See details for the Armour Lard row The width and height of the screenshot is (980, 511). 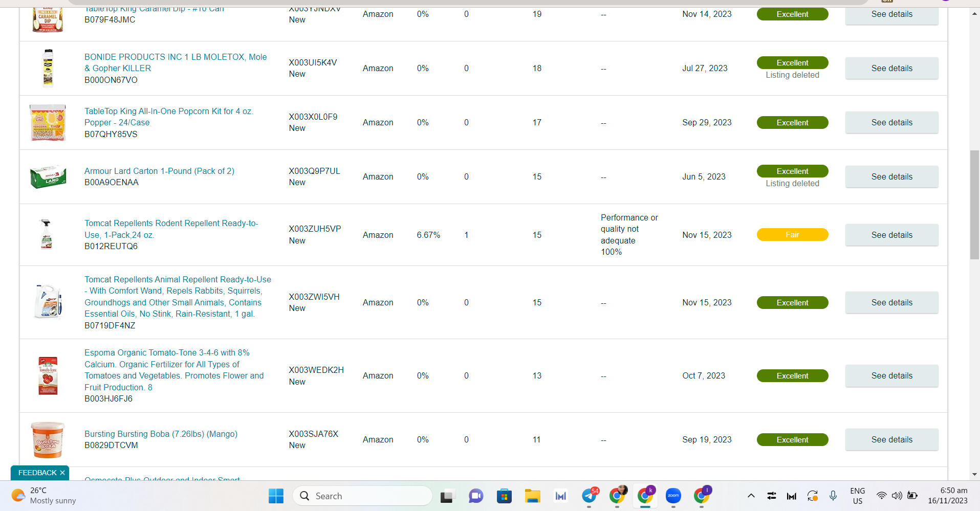coord(891,176)
